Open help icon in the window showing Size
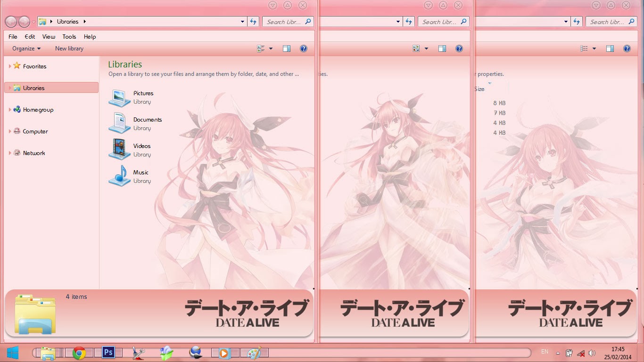This screenshot has height=362, width=644. point(627,49)
